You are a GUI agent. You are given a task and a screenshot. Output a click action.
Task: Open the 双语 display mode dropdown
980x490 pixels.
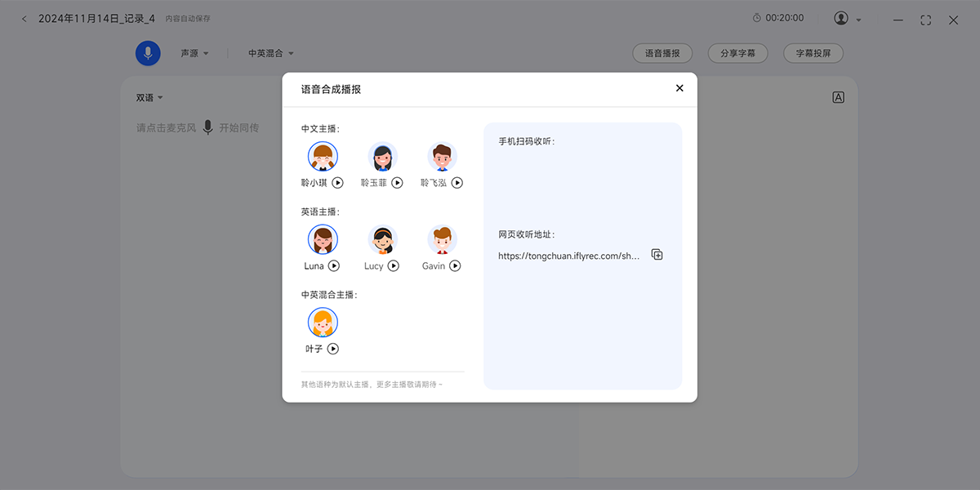(149, 97)
